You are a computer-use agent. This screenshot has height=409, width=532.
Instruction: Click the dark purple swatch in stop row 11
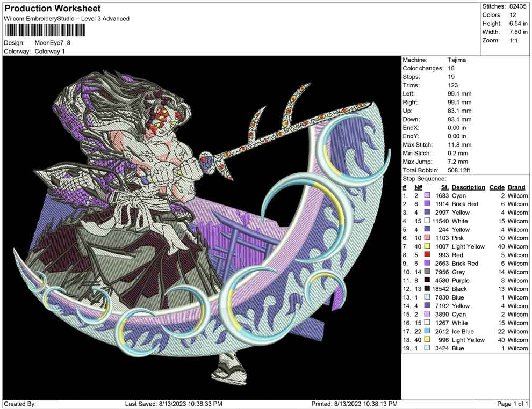tap(427, 280)
